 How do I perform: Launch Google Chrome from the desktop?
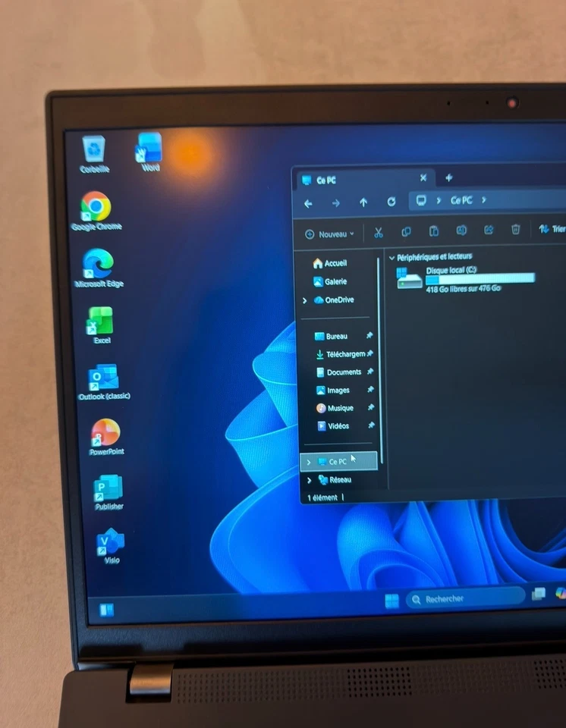[96, 212]
